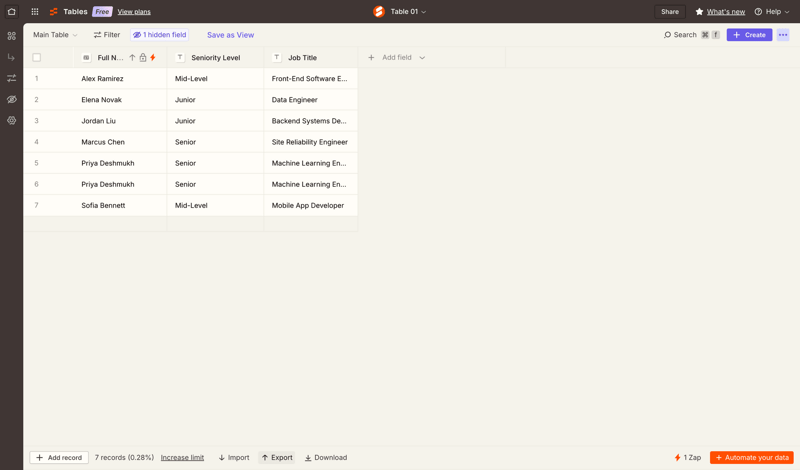Open the apps grid launcher icon
Screen dimensions: 800x470
tap(35, 11)
